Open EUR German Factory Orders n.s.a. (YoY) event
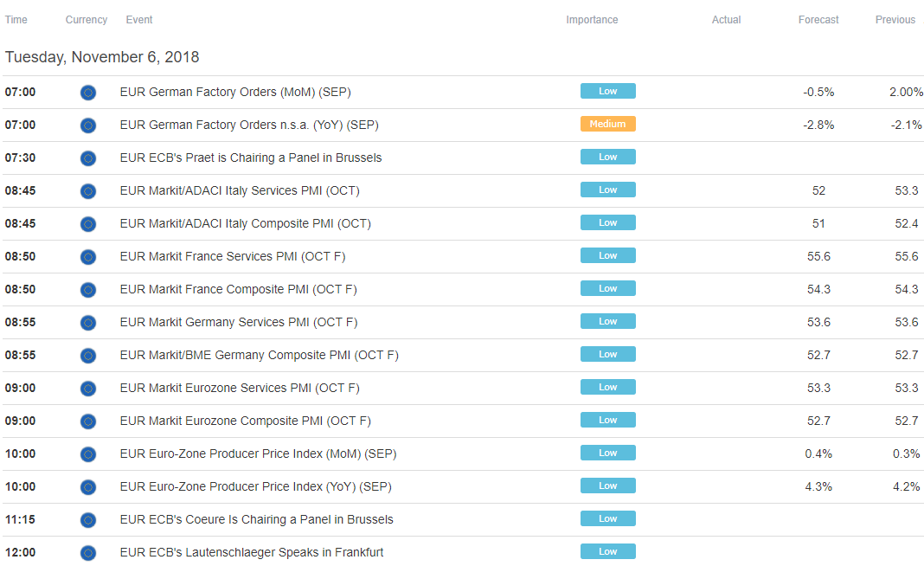Image resolution: width=924 pixels, height=566 pixels. 248,125
